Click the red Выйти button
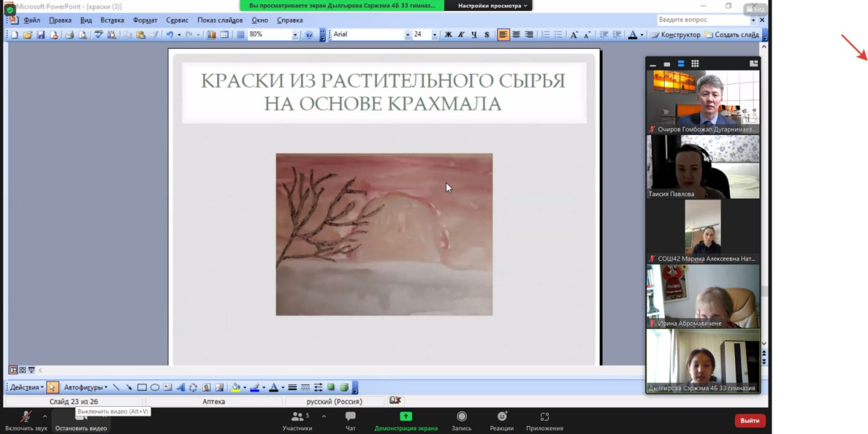868x434 pixels. [750, 420]
